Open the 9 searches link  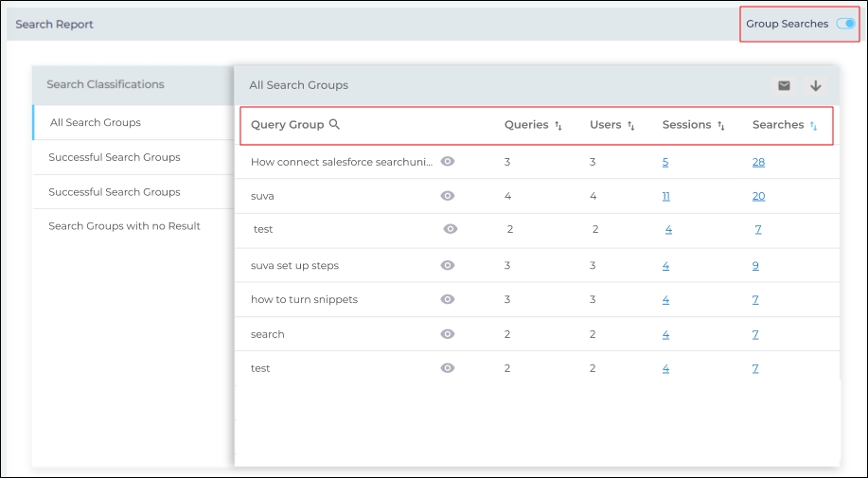tap(755, 265)
